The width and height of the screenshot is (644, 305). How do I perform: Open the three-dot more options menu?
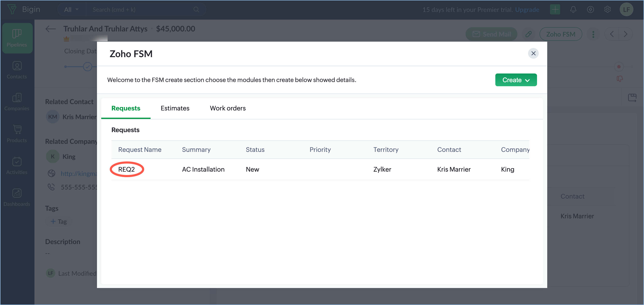point(593,34)
